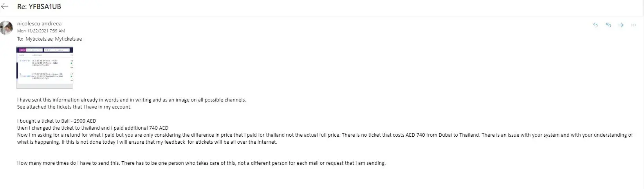The width and height of the screenshot is (644, 189).
Task: Click the subject line Re: YFBSA1UB
Action: 39,7
